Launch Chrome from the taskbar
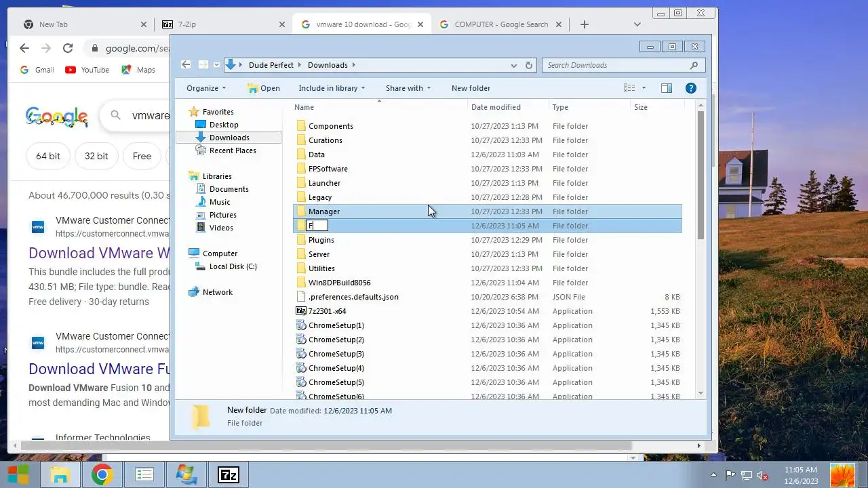The width and height of the screenshot is (868, 488). [x=102, y=474]
